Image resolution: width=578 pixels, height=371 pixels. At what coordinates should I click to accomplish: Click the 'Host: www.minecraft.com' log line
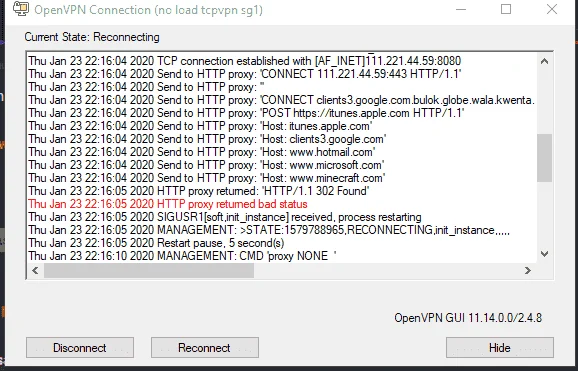coord(207,178)
